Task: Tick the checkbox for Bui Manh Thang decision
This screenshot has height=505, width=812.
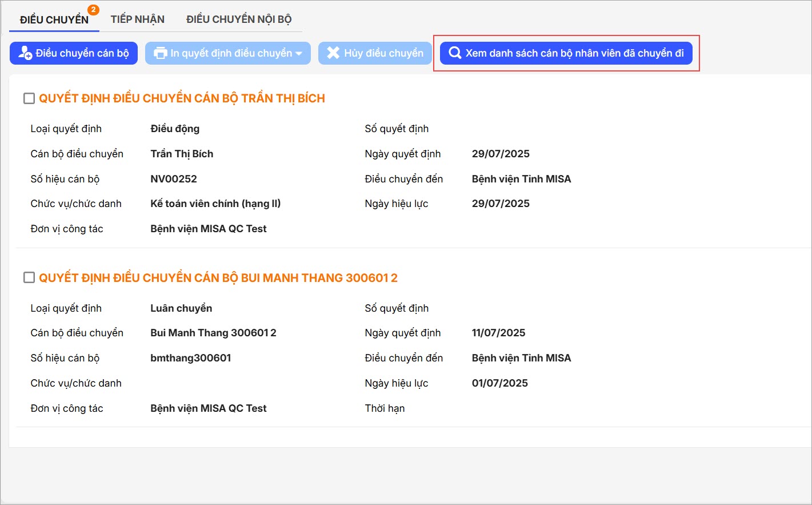Action: [x=29, y=278]
